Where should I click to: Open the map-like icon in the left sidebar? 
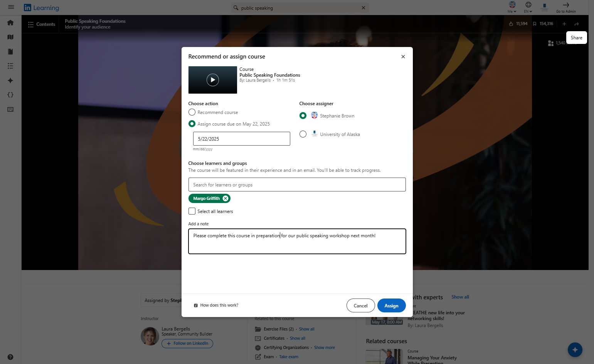click(x=10, y=37)
